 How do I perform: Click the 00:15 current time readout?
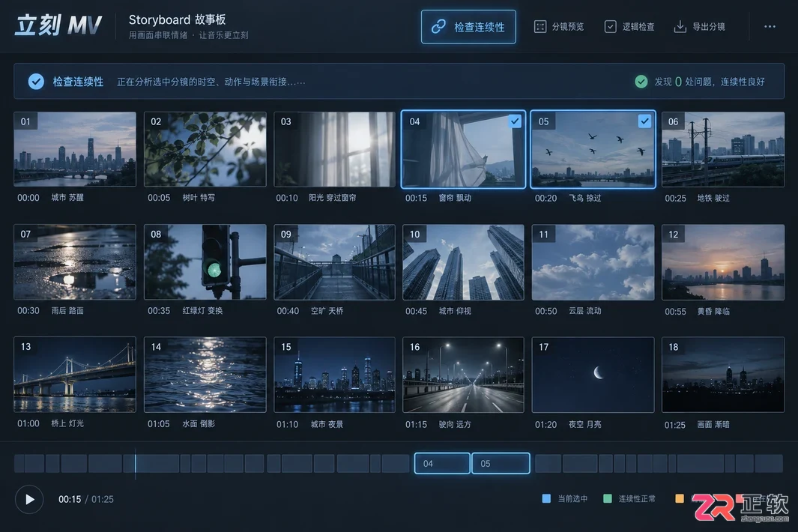point(69,500)
